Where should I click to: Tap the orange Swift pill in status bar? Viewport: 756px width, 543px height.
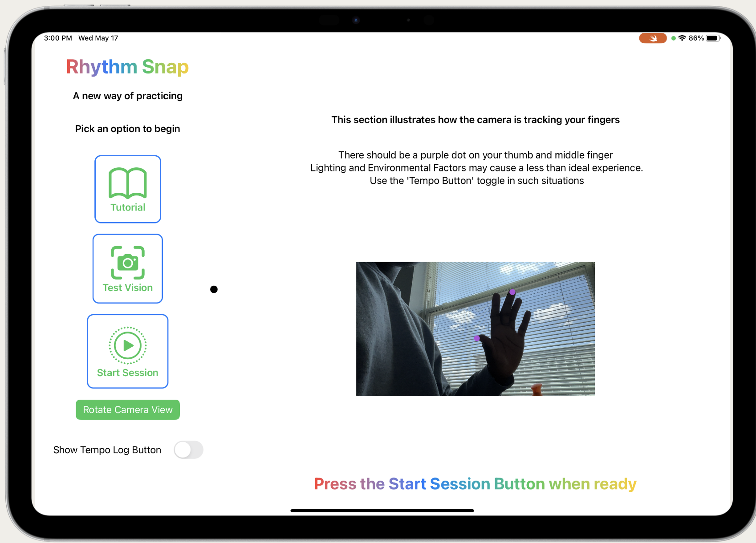coord(652,38)
